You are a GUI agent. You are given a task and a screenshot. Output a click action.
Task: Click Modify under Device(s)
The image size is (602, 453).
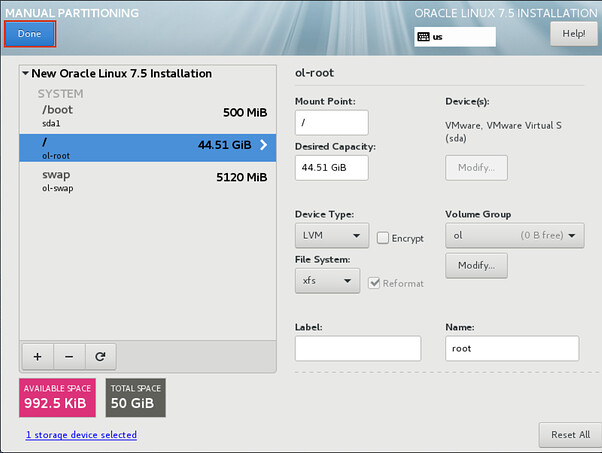pyautogui.click(x=476, y=168)
